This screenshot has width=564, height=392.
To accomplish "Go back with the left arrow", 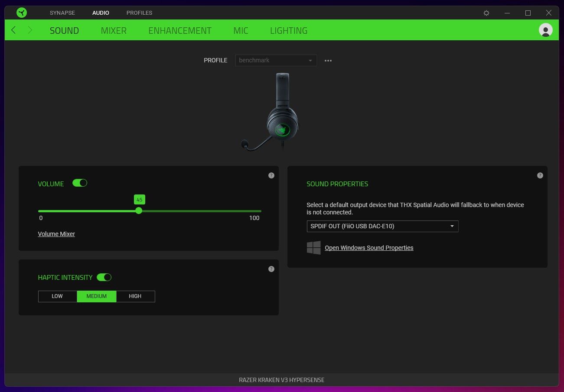I will pos(13,30).
